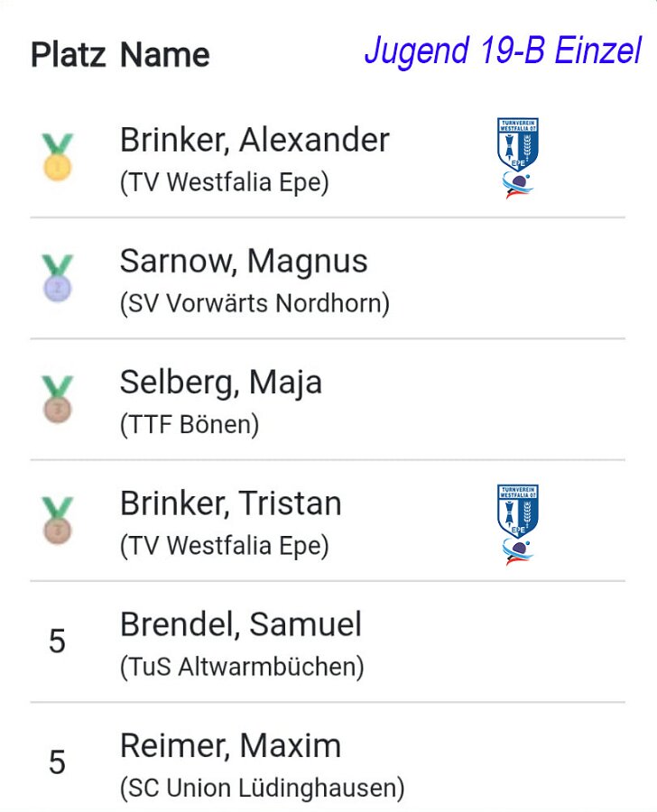
Task: Click club name SV Vorwärts Nordhorn
Action: coord(254,303)
